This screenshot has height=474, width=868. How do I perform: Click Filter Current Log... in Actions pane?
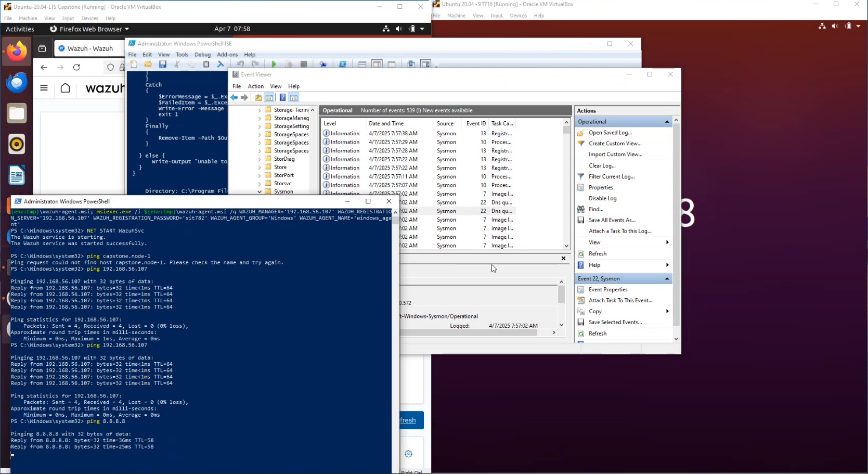(612, 177)
